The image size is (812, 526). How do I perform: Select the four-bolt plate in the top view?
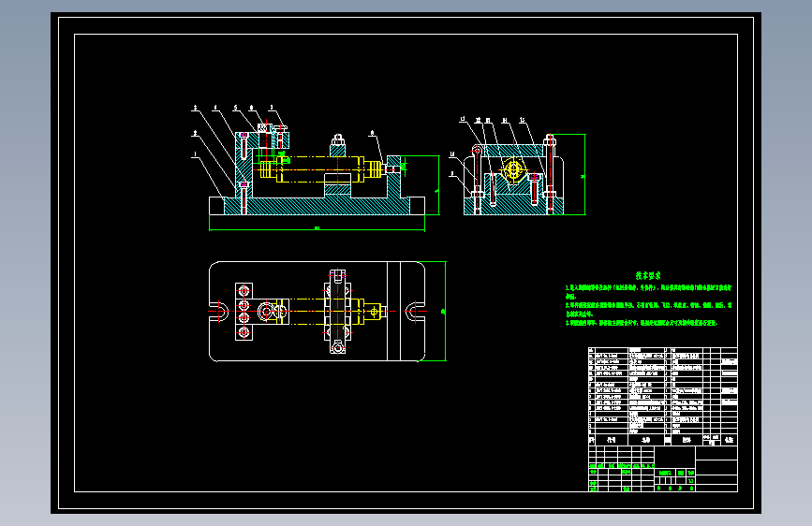pyautogui.click(x=244, y=312)
